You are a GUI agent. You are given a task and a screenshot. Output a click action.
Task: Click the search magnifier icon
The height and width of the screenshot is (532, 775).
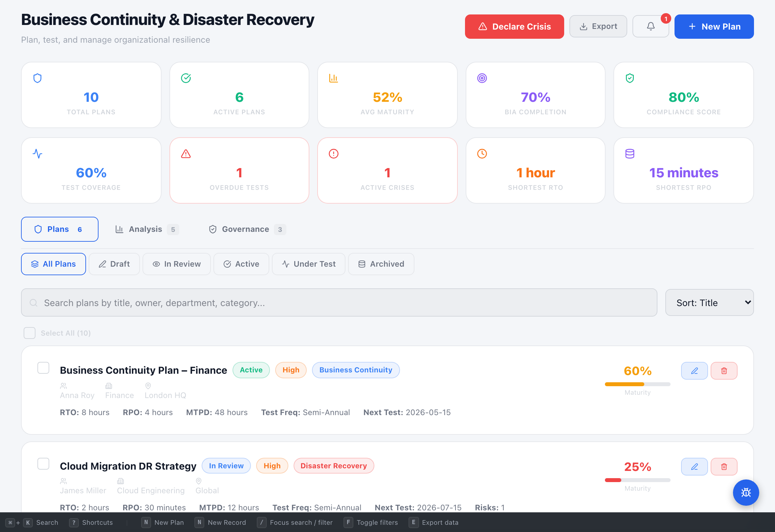click(33, 302)
